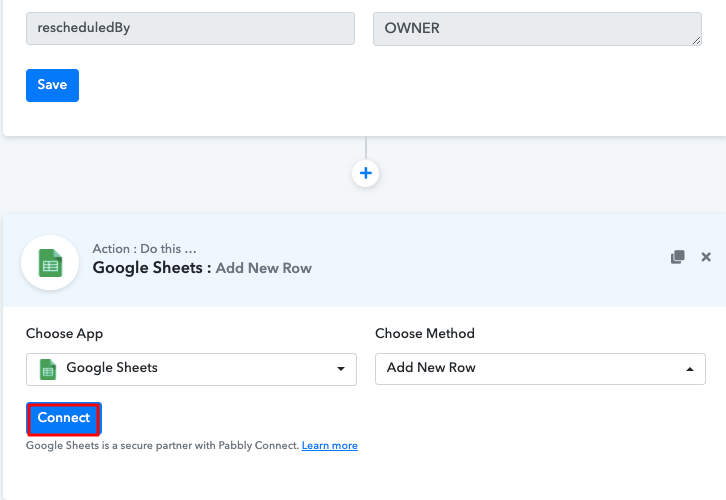Open the Learn more link
This screenshot has height=500, width=726.
[330, 445]
